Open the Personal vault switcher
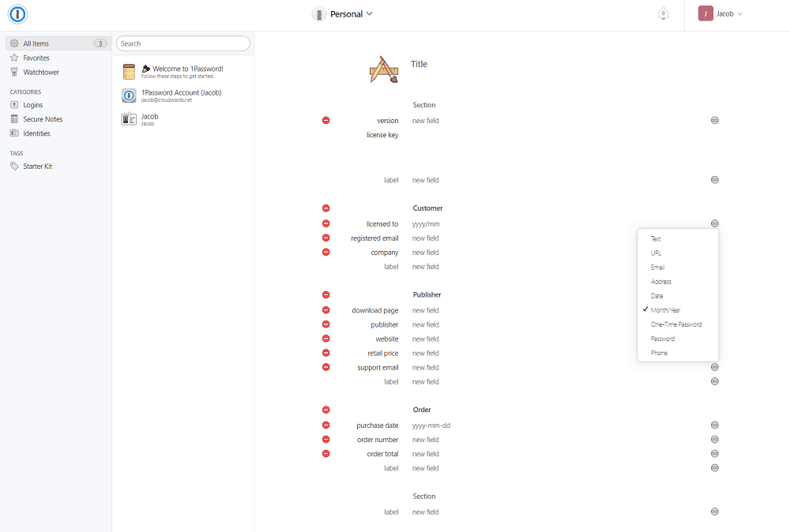 [343, 14]
